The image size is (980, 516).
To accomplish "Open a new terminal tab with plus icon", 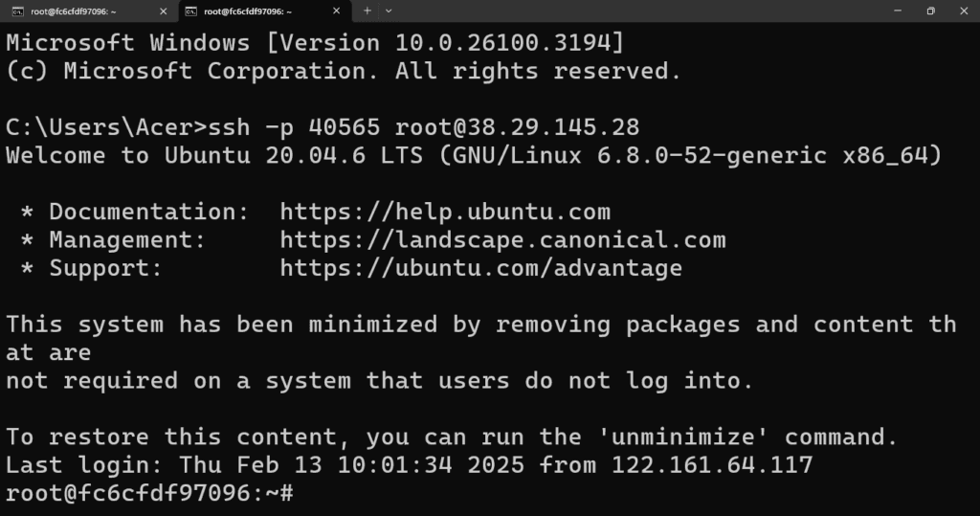I will [x=367, y=11].
